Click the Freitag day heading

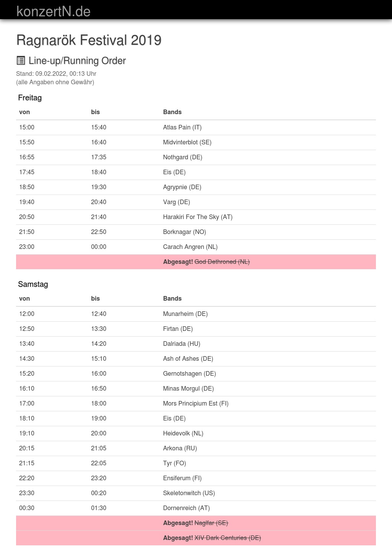point(30,98)
